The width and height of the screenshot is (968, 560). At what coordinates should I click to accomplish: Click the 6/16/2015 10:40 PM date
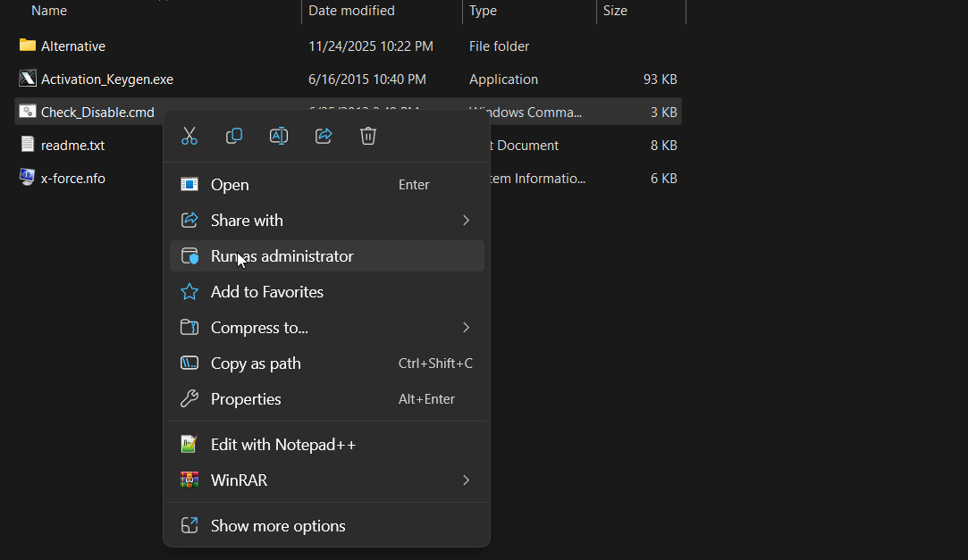point(367,79)
